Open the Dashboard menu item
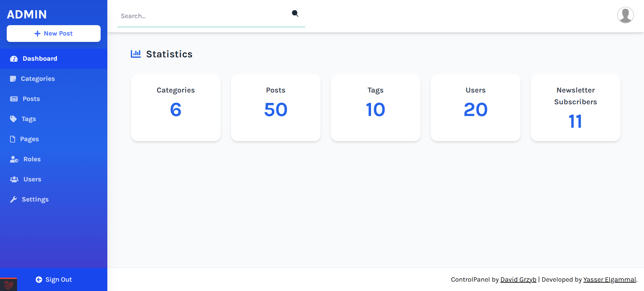644x291 pixels. point(54,59)
